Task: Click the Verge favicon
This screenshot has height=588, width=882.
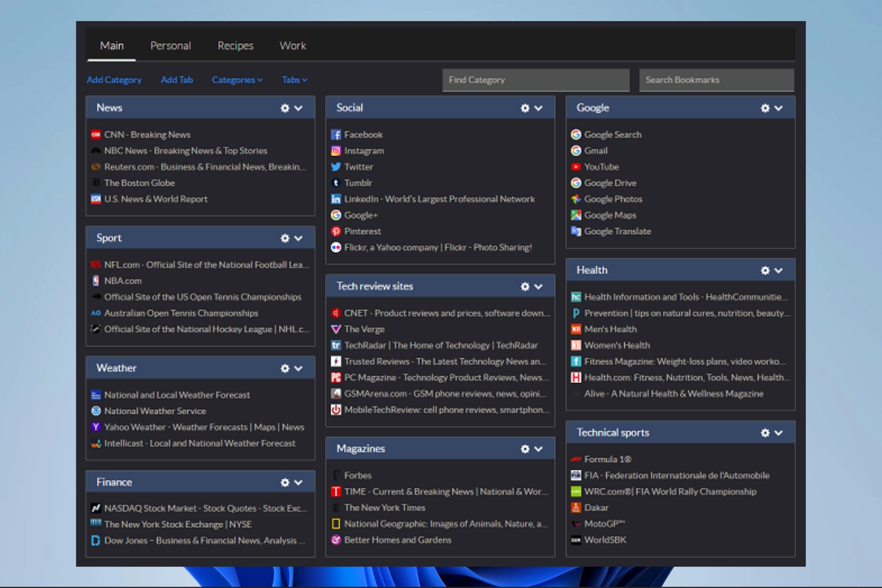Action: pyautogui.click(x=336, y=329)
